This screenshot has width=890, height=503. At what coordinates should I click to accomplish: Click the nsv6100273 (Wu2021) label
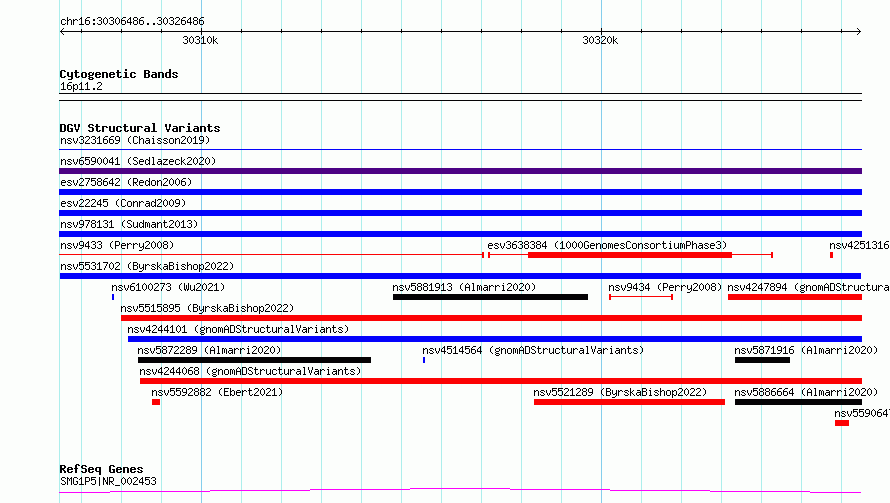[168, 287]
